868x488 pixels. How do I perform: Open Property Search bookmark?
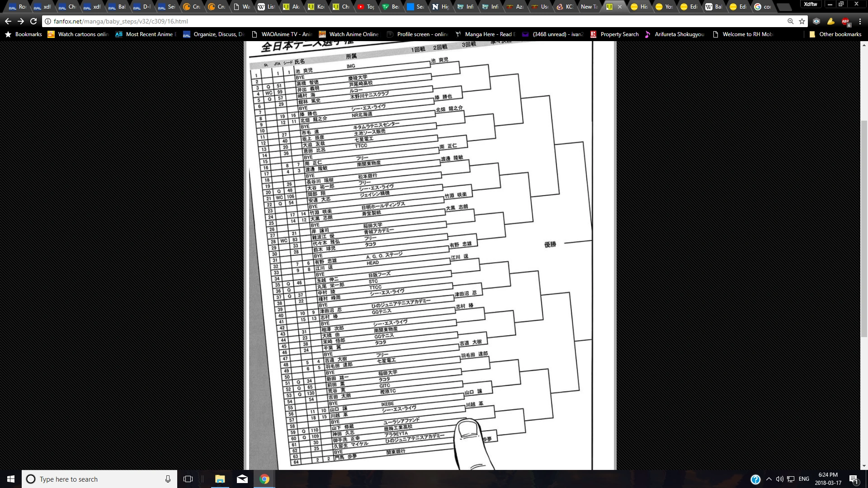tap(614, 34)
